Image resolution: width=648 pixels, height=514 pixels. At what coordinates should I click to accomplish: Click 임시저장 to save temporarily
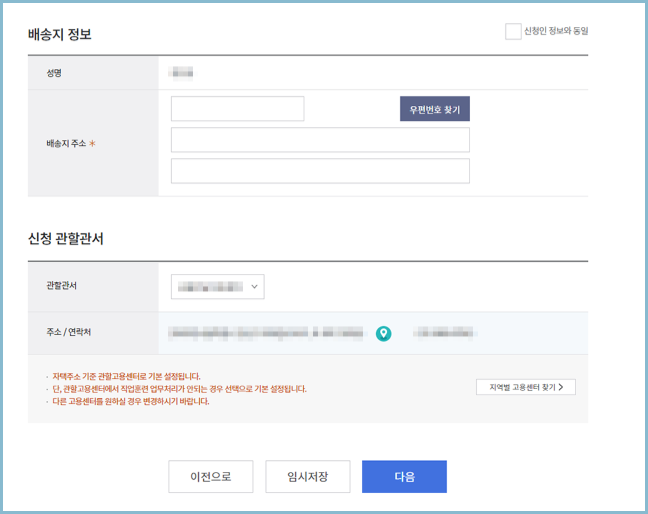(x=308, y=477)
